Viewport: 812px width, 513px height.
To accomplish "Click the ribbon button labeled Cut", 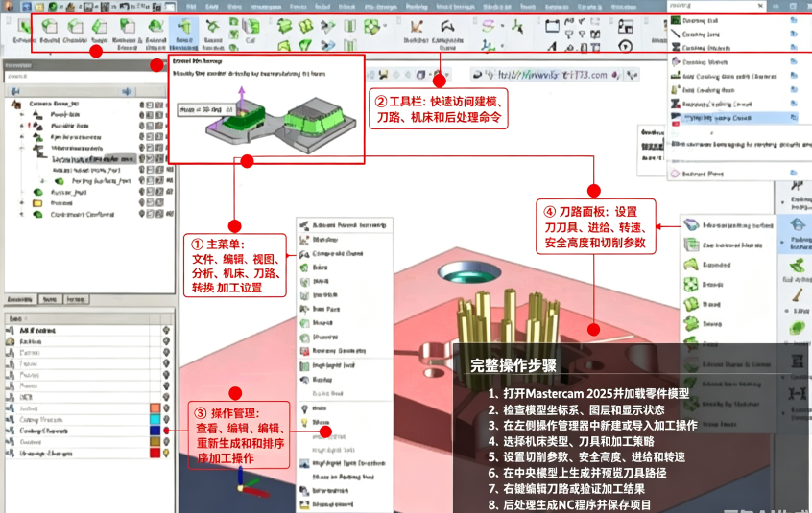I will click(x=251, y=31).
